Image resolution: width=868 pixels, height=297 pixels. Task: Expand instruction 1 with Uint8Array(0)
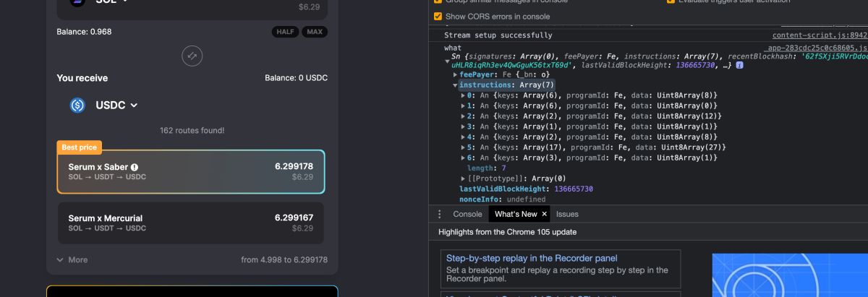coord(463,106)
